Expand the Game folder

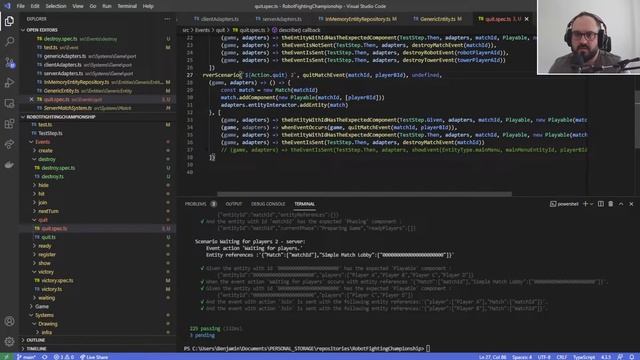point(42,307)
